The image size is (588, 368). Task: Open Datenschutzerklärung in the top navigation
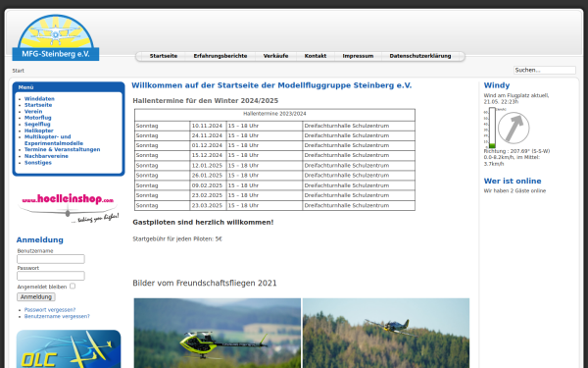click(420, 56)
